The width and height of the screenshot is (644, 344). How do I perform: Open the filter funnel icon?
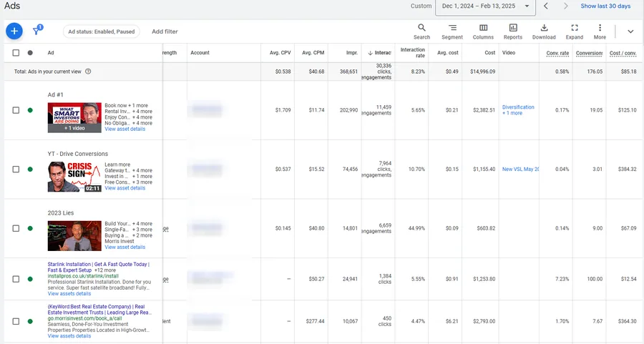point(37,30)
